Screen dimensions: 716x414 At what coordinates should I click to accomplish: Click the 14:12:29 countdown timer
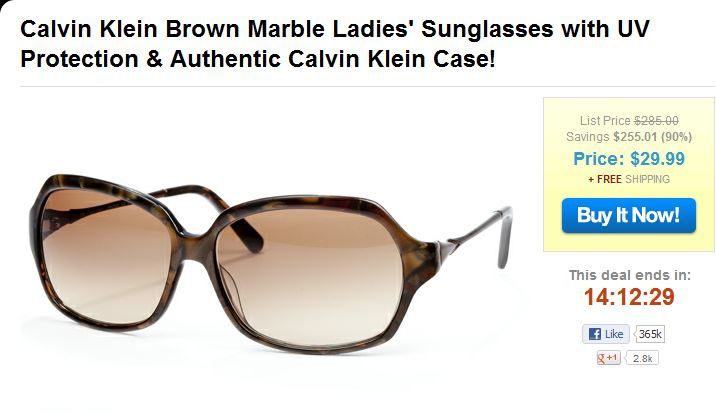tap(629, 297)
